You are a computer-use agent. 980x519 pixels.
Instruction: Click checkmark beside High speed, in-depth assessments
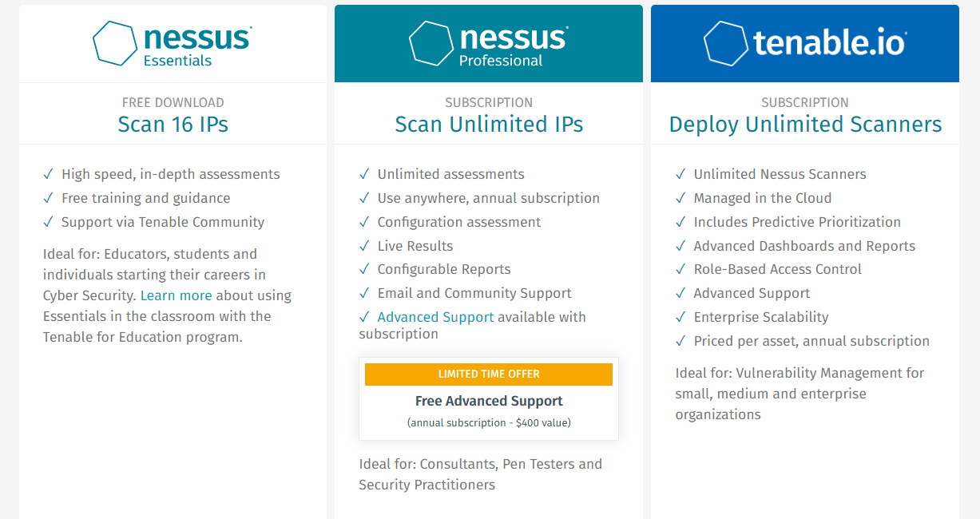49,174
